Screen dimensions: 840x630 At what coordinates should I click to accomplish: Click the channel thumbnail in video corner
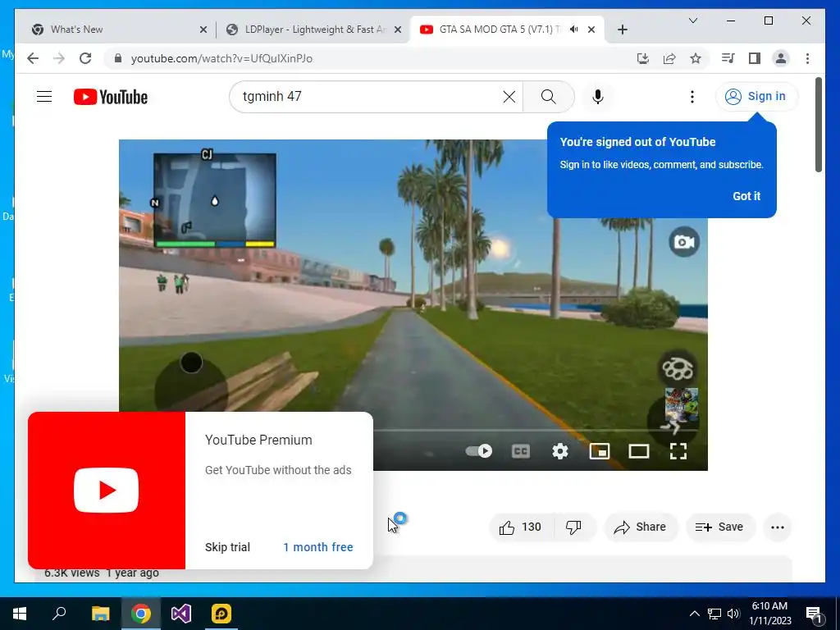point(682,404)
